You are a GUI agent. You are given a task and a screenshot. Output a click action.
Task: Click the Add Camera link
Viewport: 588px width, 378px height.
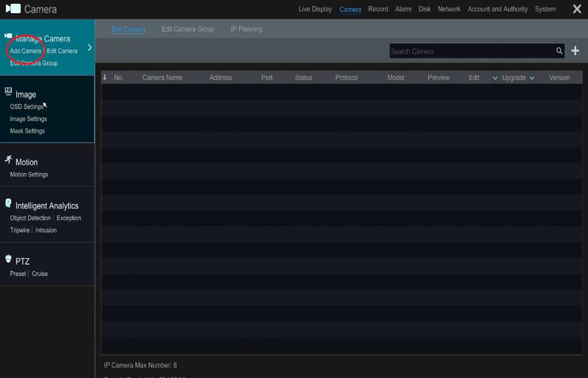[25, 51]
